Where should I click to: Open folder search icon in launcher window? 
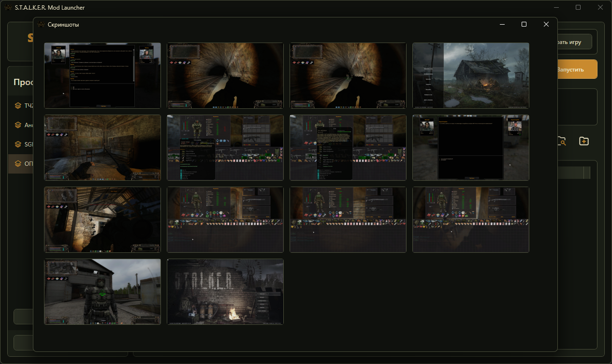tap(562, 141)
